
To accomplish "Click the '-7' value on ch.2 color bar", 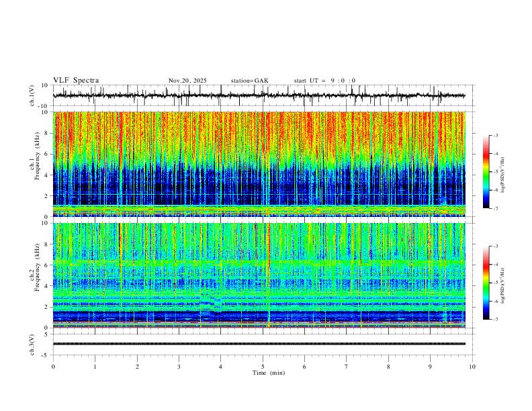I will (x=495, y=319).
